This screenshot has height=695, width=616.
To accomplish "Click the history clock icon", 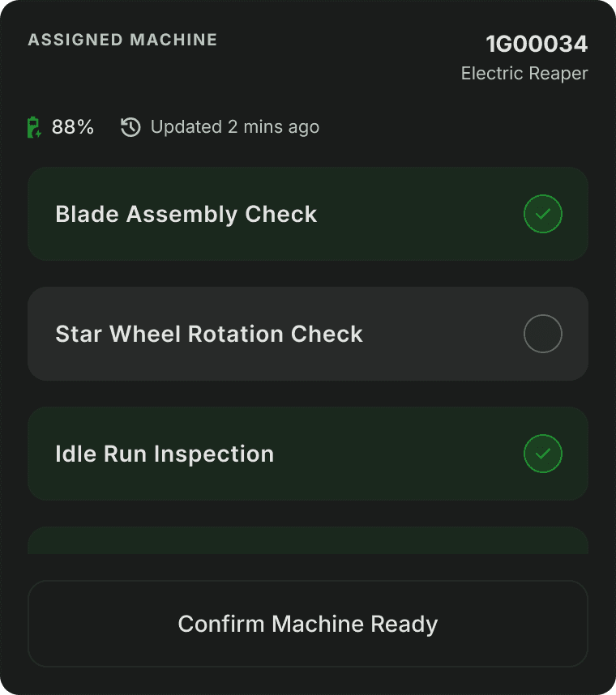I will 130,127.
